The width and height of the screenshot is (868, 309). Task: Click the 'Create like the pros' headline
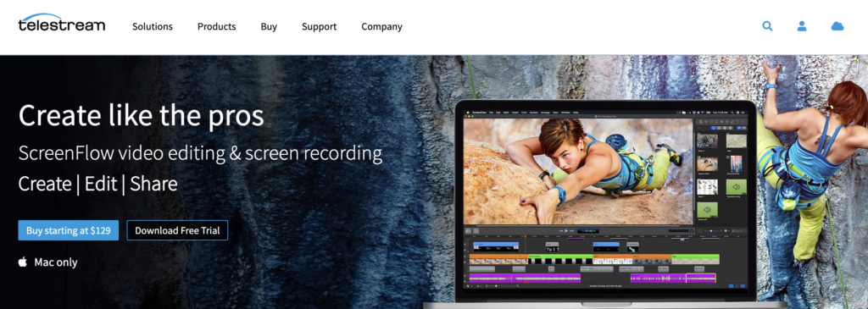click(x=142, y=115)
